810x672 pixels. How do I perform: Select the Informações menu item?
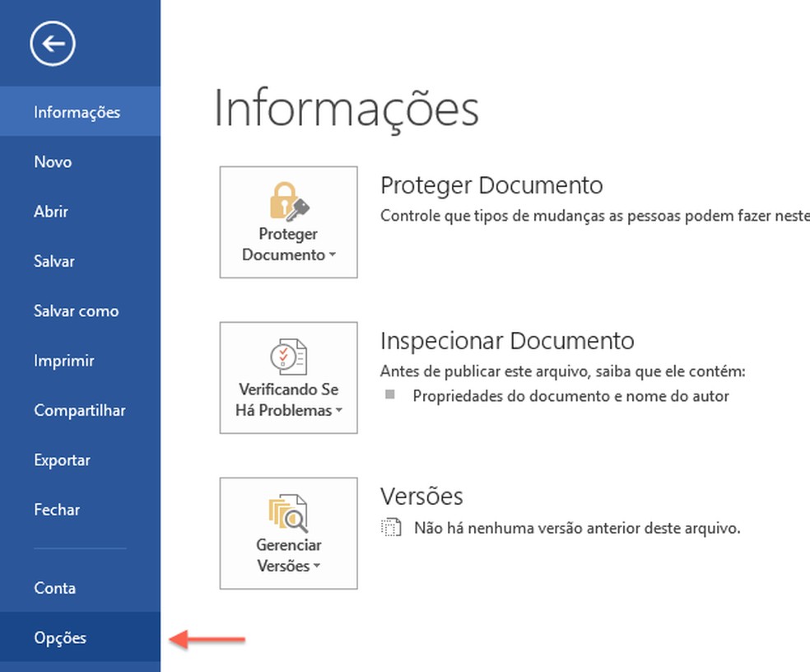[x=80, y=112]
